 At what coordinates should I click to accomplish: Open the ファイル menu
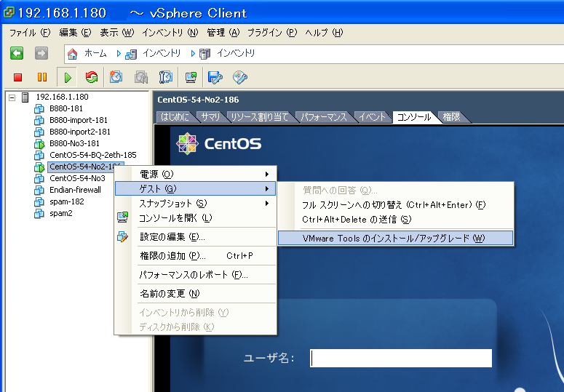30,33
